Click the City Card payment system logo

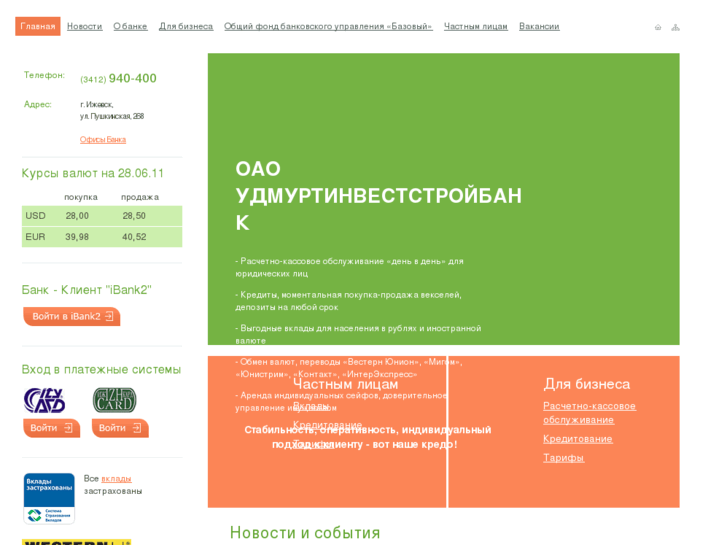(45, 400)
